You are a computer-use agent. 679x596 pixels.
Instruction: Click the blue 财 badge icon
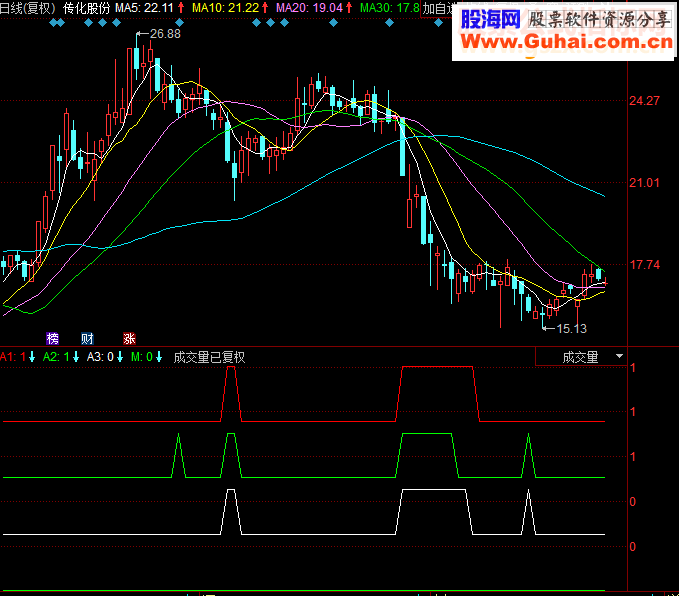coord(87,338)
